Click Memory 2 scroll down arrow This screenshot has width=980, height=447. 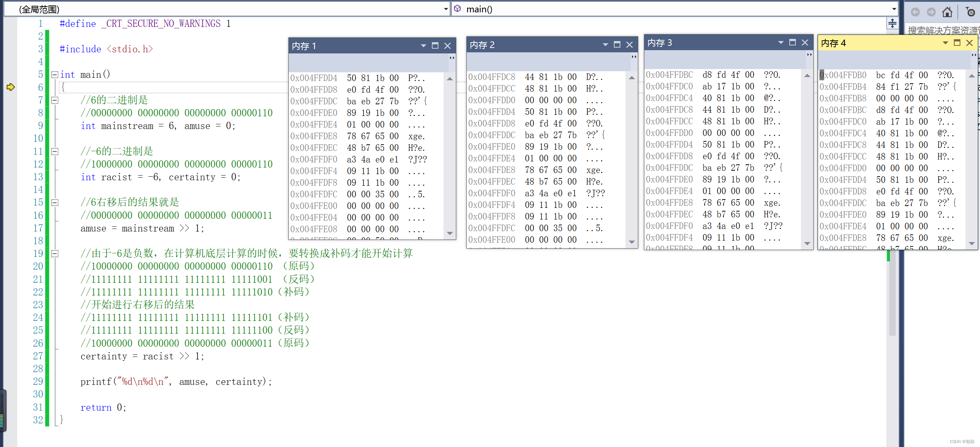coord(632,242)
